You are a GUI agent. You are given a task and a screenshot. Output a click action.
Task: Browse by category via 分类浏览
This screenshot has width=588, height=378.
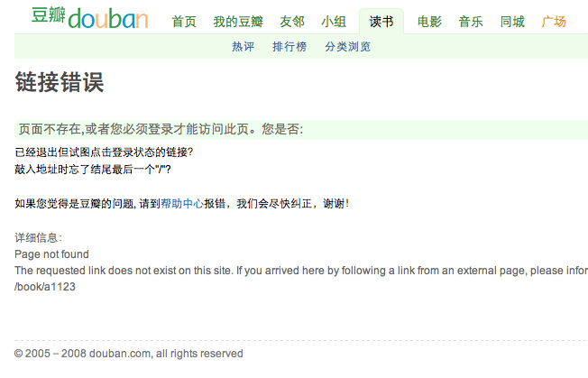click(x=347, y=47)
